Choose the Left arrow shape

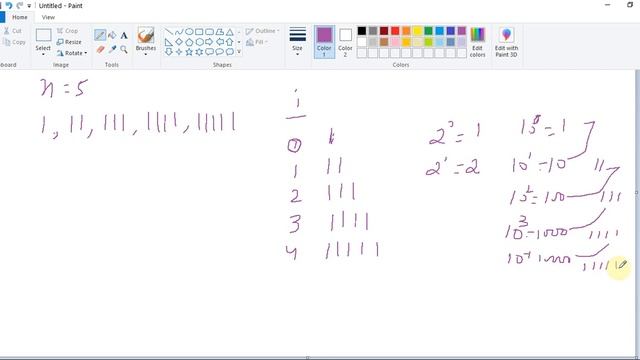[x=220, y=42]
